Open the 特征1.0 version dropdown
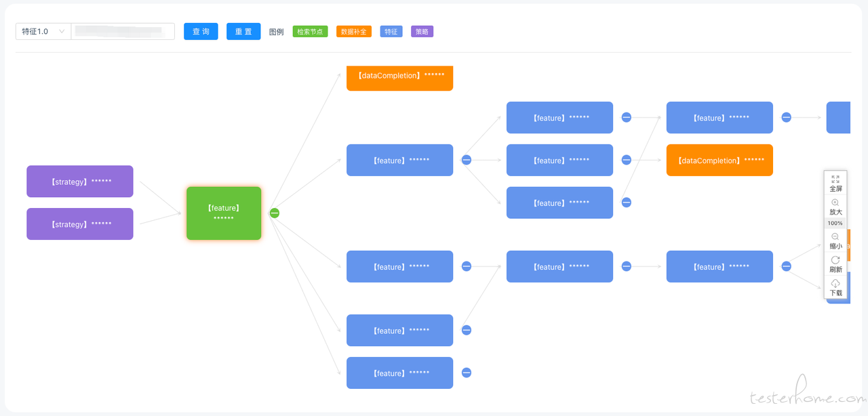Viewport: 868px width, 416px height. [43, 31]
